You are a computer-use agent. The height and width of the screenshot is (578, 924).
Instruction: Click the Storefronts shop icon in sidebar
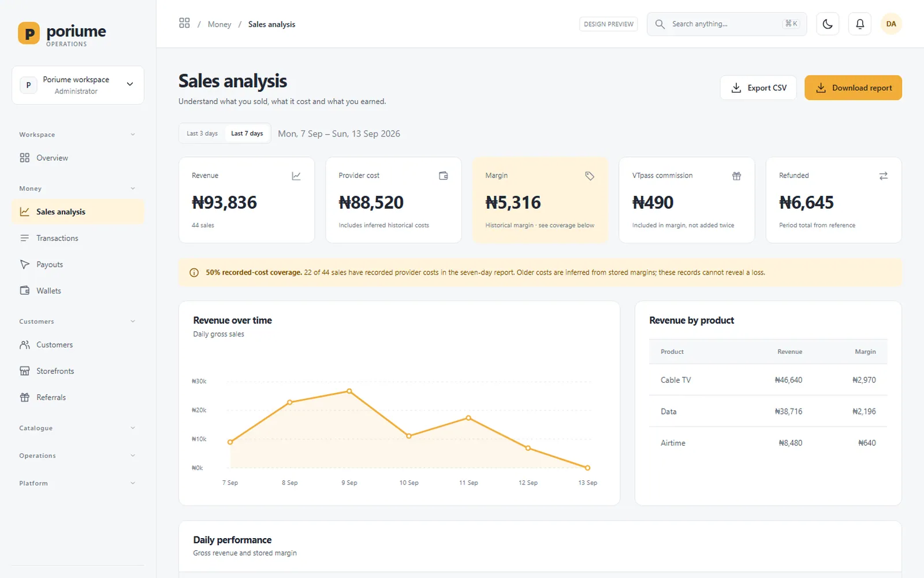(x=24, y=371)
